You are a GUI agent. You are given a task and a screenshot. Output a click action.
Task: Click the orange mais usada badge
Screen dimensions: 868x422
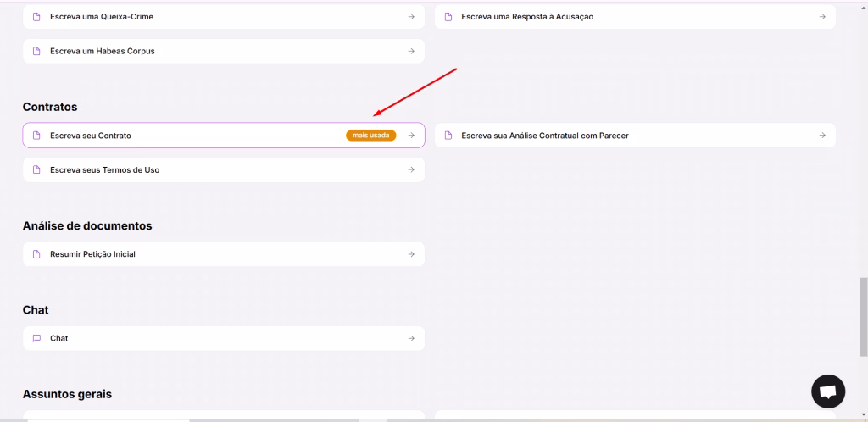coord(371,136)
